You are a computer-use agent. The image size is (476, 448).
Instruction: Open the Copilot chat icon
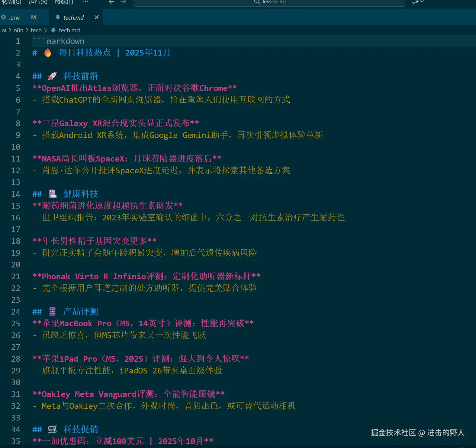pyautogui.click(x=415, y=2)
